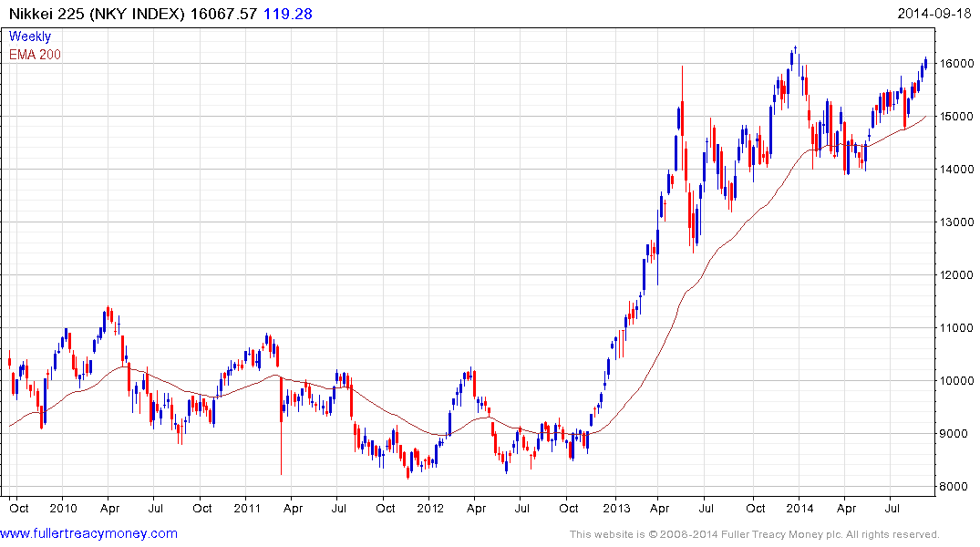Open the www.fullertreacymoney.com link

[x=88, y=533]
